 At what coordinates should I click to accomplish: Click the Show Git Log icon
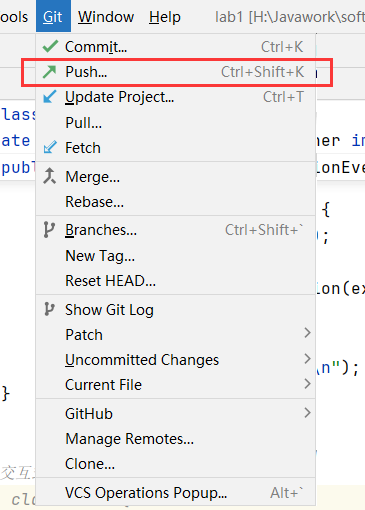(x=49, y=309)
